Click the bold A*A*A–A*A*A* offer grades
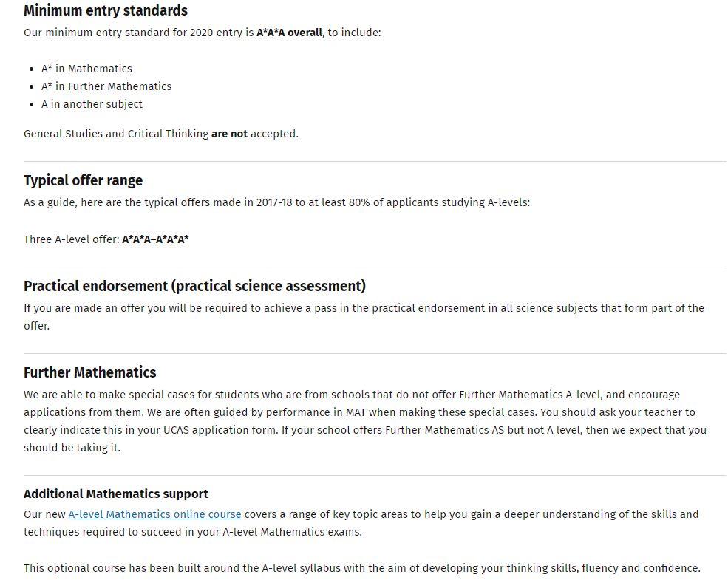Screen dimensions: 728x580 (155, 239)
